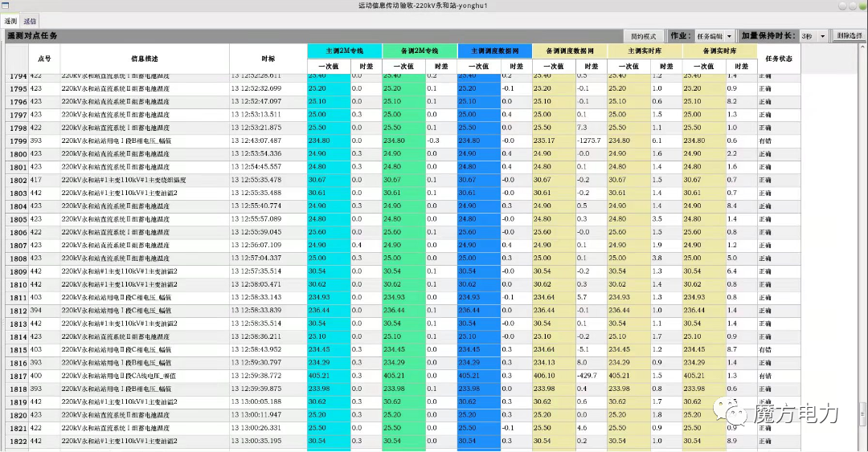Image resolution: width=868 pixels, height=452 pixels.
Task: Select row number 1802
Action: [17, 181]
